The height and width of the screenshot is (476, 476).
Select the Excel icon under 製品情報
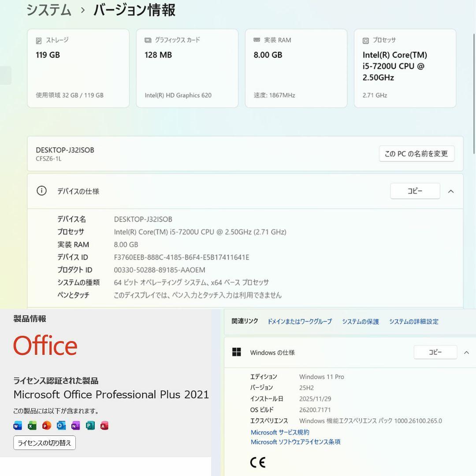click(31, 426)
